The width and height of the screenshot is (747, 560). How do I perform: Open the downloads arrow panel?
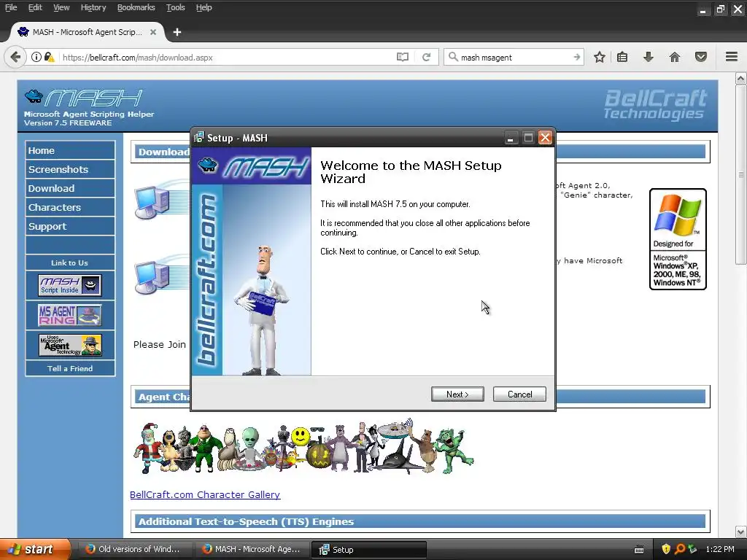(648, 57)
